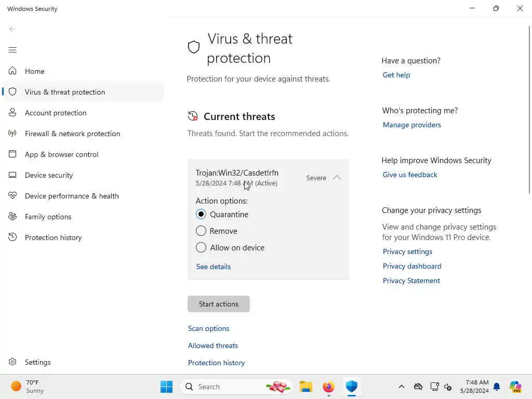Go to Home in sidebar
The height and width of the screenshot is (399, 532).
83,71
